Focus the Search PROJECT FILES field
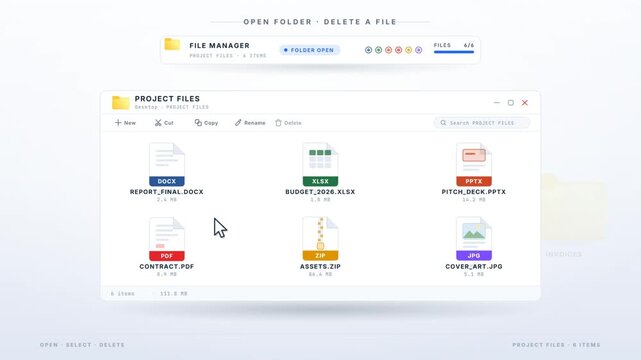This screenshot has height=360, width=641. tap(482, 123)
